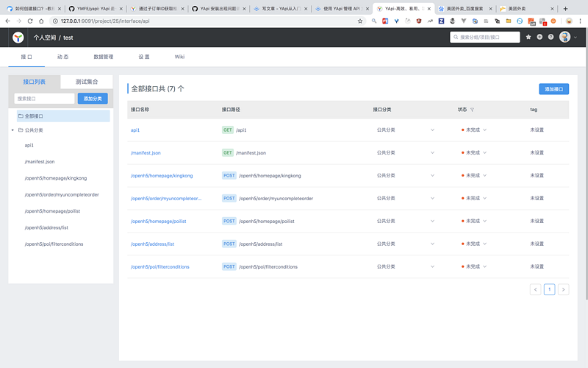Open the /openh5/homepage/kingkong interface link
588x368 pixels.
click(162, 176)
